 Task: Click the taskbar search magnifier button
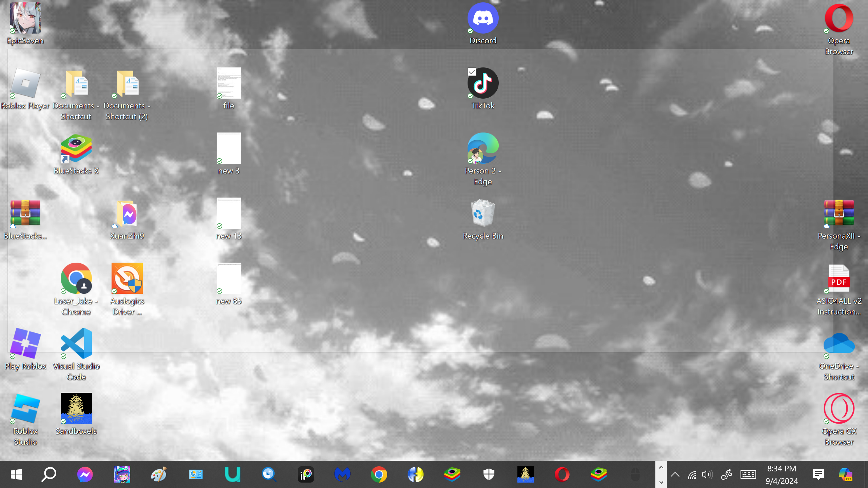click(x=48, y=474)
